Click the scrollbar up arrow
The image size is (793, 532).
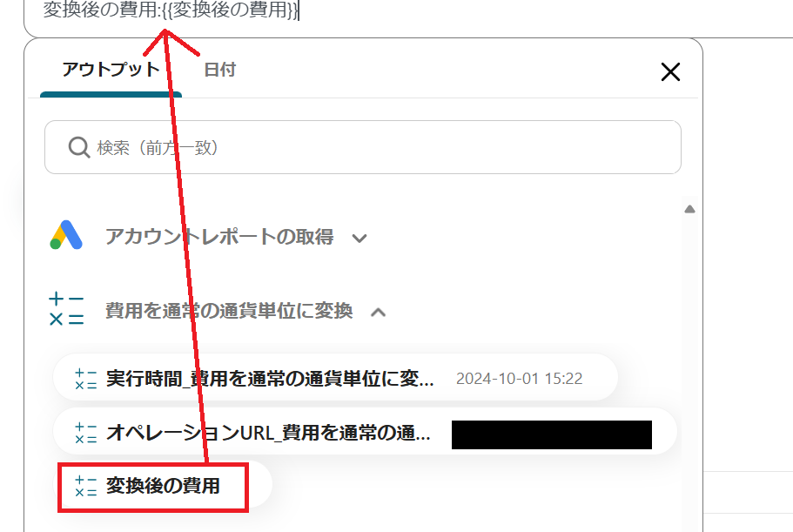(x=689, y=209)
